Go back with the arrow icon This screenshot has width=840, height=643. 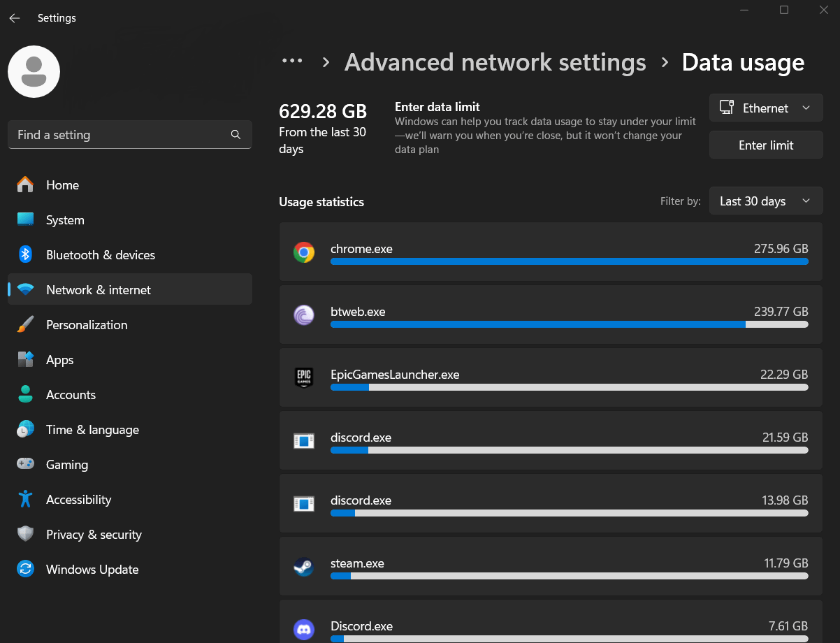[14, 18]
